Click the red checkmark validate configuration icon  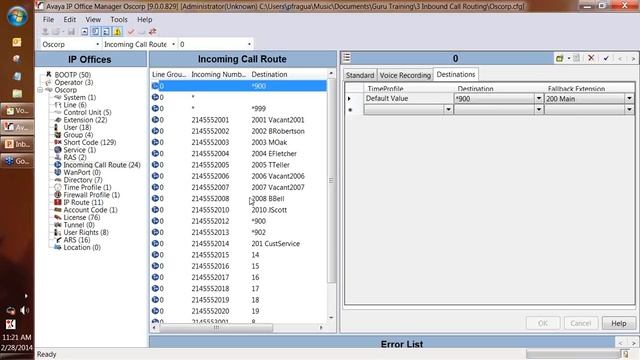click(x=131, y=31)
